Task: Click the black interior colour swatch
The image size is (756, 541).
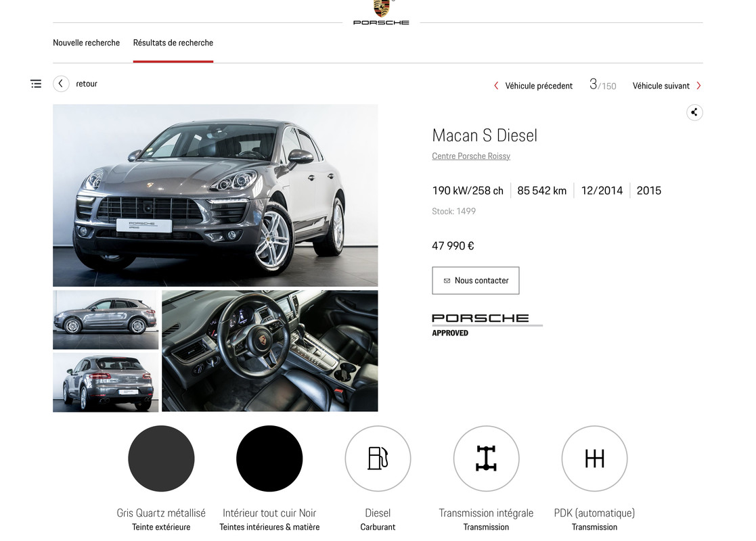Action: (x=269, y=458)
